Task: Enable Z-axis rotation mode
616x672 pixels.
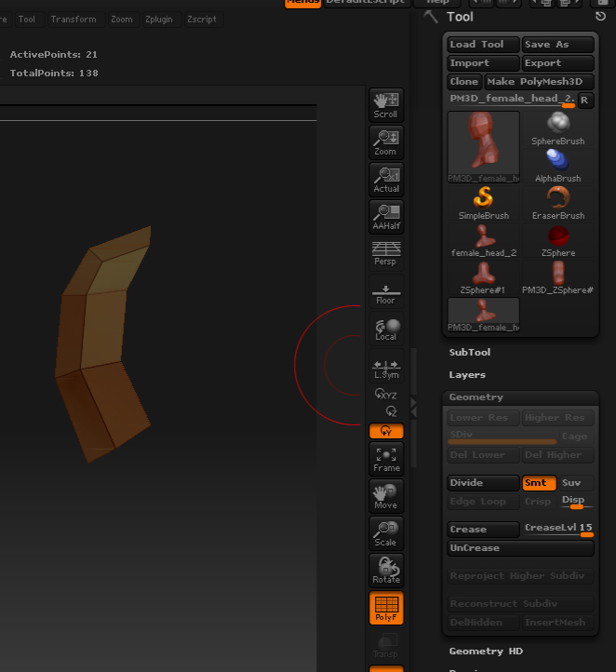Action: point(391,411)
